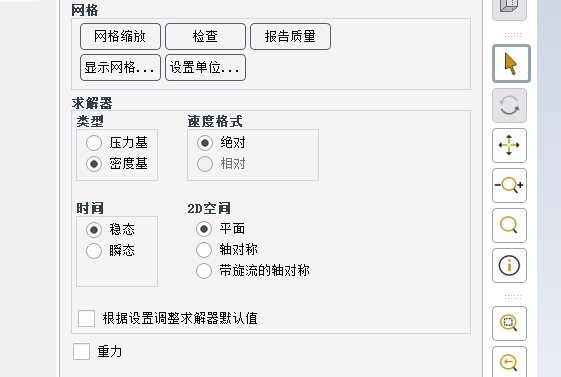Screen dimensions: 561x377
Task: Click the zoom-to-box magnifier icon
Action: (x=509, y=323)
